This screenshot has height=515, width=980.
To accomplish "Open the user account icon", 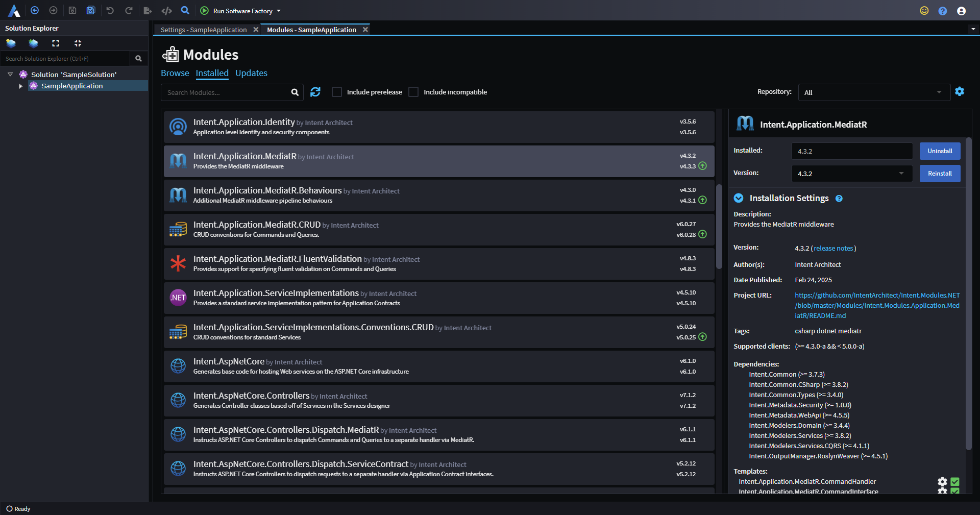I will point(961,11).
